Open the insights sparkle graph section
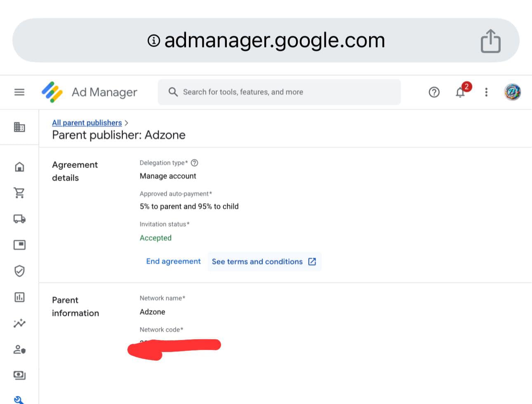The height and width of the screenshot is (404, 532). (19, 323)
